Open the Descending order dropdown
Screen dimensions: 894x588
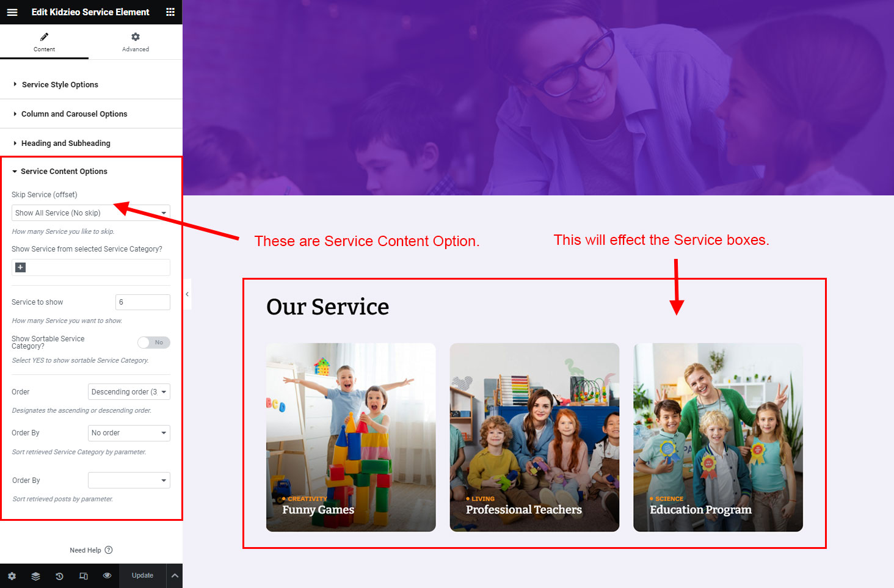(x=129, y=392)
